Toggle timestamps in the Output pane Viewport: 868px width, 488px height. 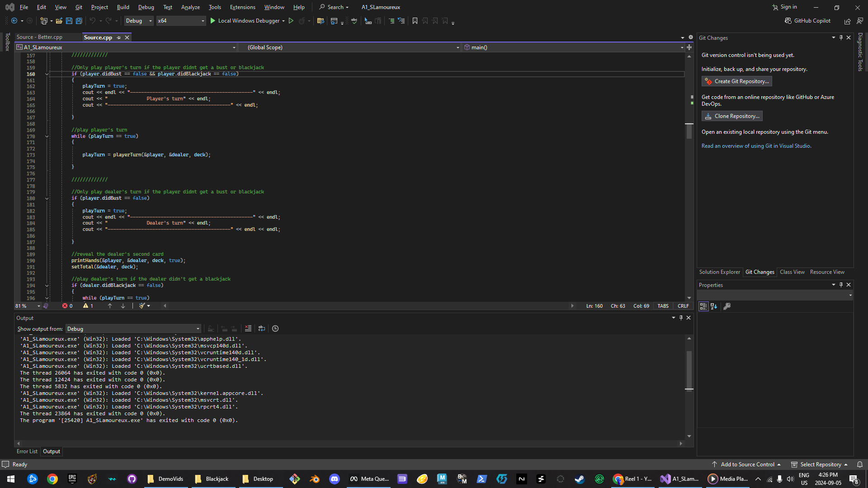tap(275, 328)
